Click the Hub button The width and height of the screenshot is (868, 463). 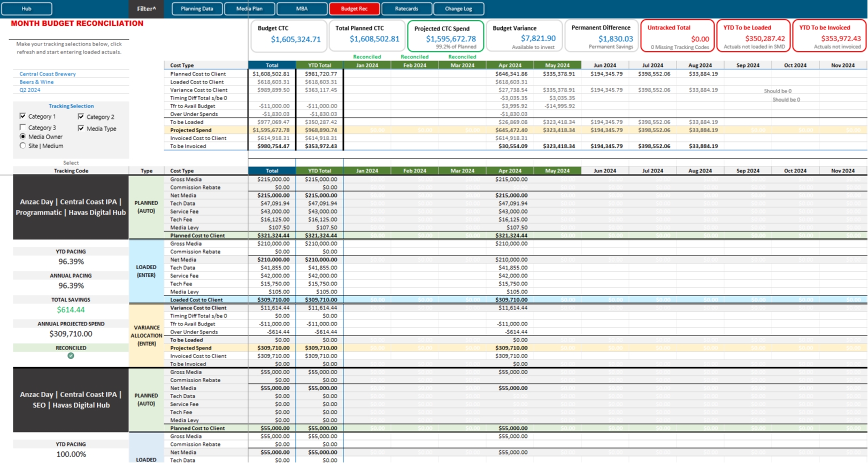point(27,9)
